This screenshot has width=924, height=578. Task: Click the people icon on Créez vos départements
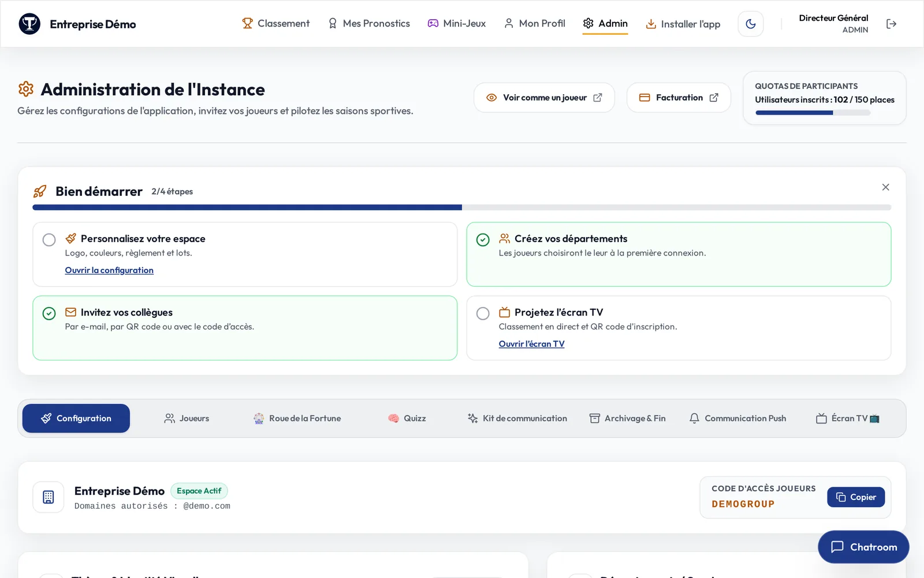(504, 238)
